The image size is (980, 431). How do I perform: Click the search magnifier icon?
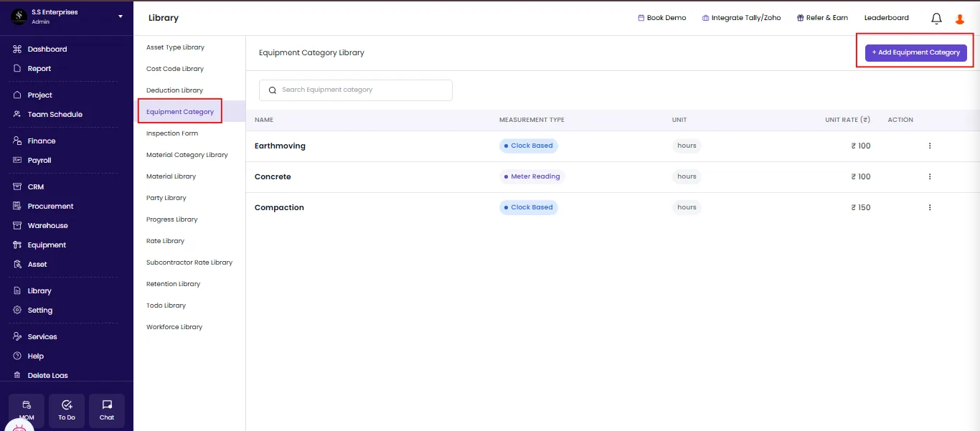pos(273,90)
